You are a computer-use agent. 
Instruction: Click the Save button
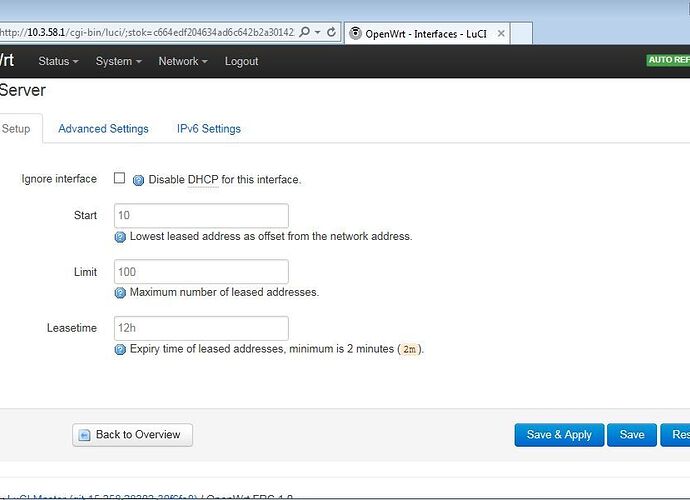[x=632, y=435]
